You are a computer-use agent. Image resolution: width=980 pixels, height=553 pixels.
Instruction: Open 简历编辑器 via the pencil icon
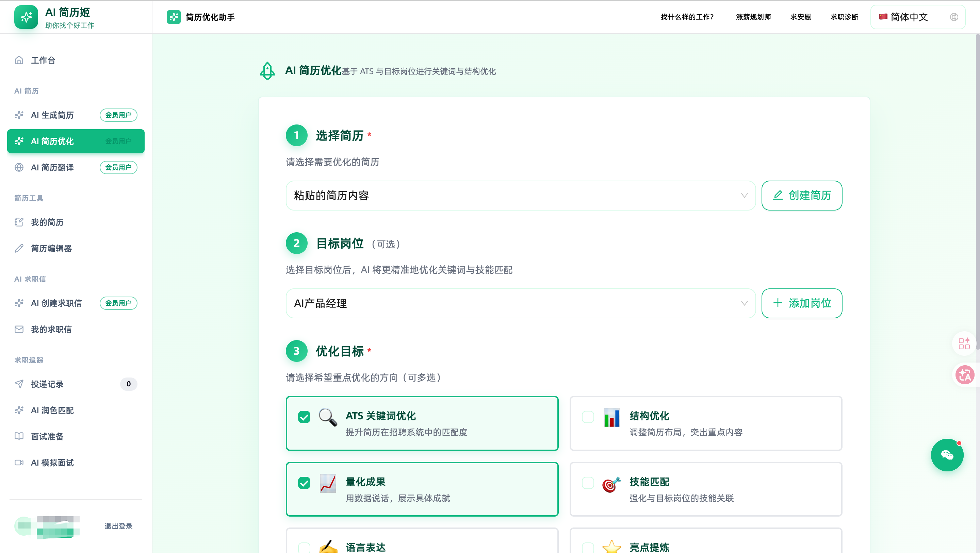point(19,248)
